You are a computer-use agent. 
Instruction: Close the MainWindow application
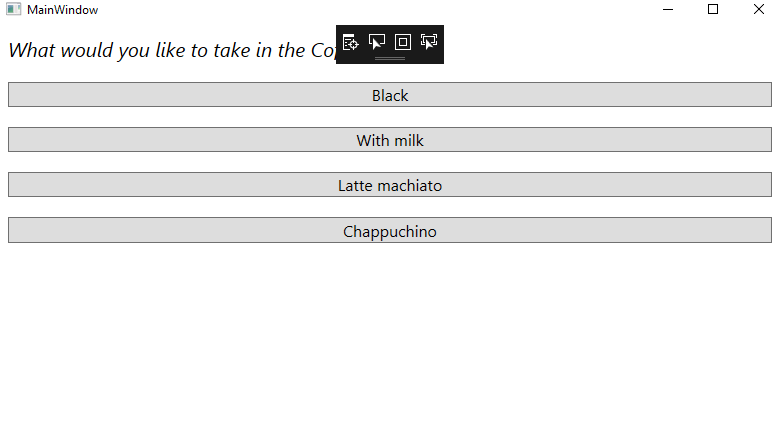pyautogui.click(x=758, y=9)
